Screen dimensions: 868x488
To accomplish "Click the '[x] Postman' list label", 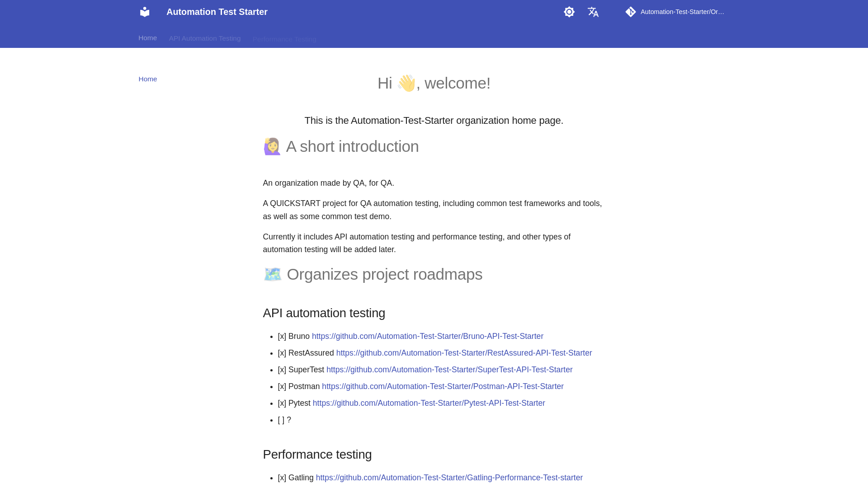I will coord(299,386).
